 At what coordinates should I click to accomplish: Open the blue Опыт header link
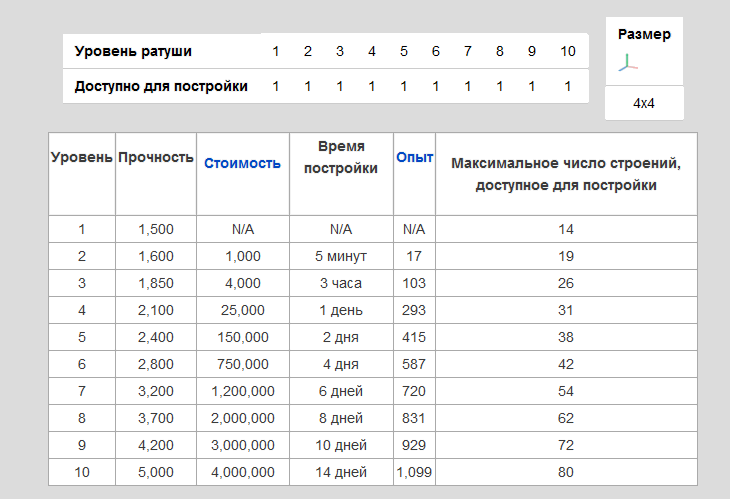414,157
